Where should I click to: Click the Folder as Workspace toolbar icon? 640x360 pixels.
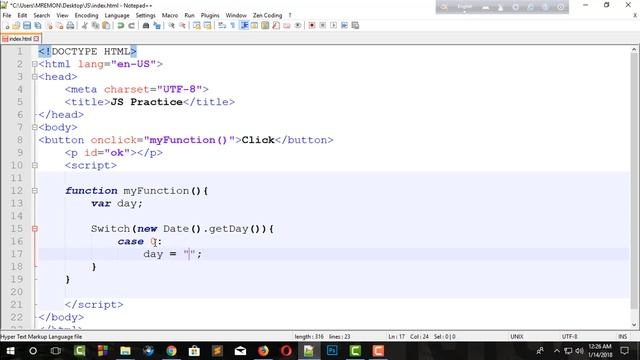pyautogui.click(x=287, y=25)
